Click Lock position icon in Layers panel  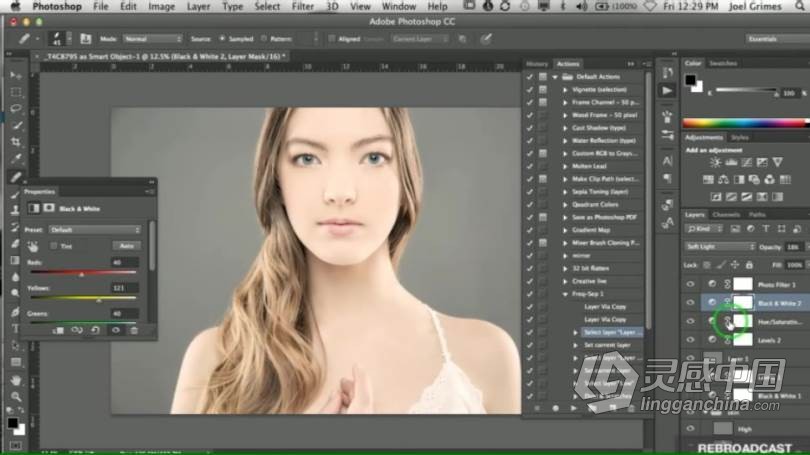coord(735,265)
